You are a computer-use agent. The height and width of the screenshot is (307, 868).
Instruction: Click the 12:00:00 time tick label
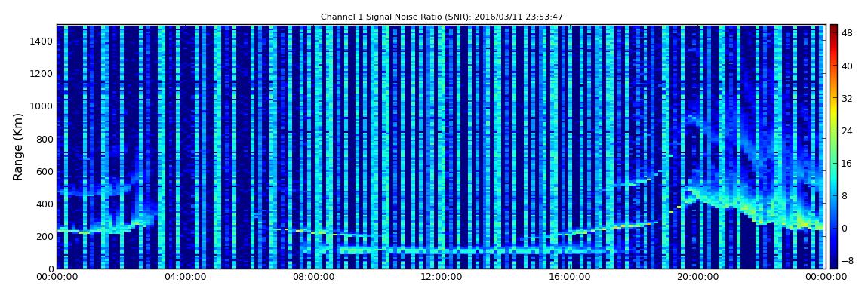coord(442,277)
